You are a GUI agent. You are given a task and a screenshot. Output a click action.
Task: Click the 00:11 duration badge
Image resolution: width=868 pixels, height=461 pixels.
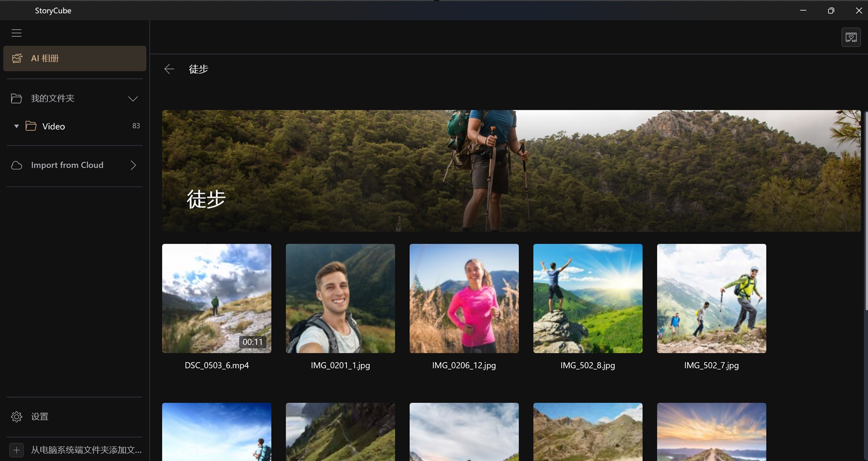pos(252,342)
